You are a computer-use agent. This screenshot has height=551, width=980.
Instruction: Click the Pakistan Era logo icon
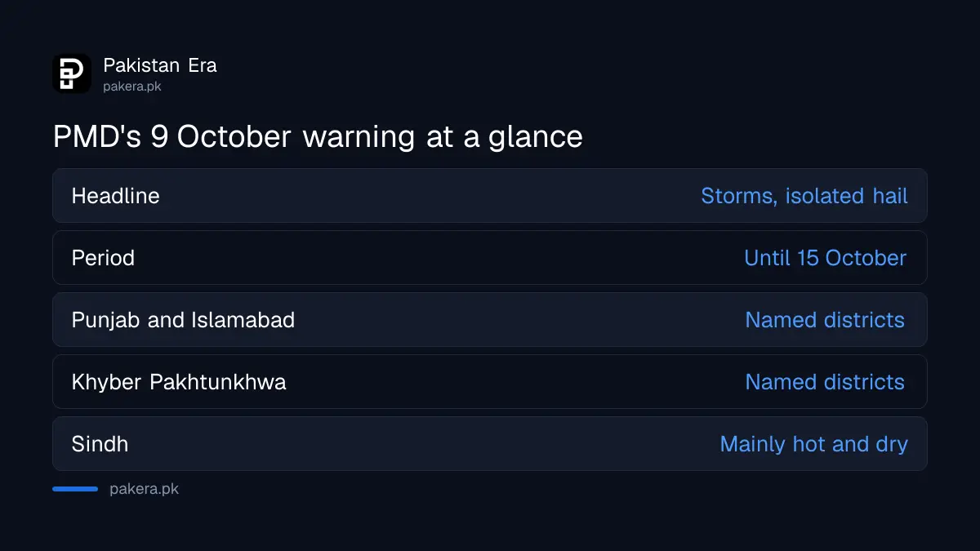tap(72, 73)
